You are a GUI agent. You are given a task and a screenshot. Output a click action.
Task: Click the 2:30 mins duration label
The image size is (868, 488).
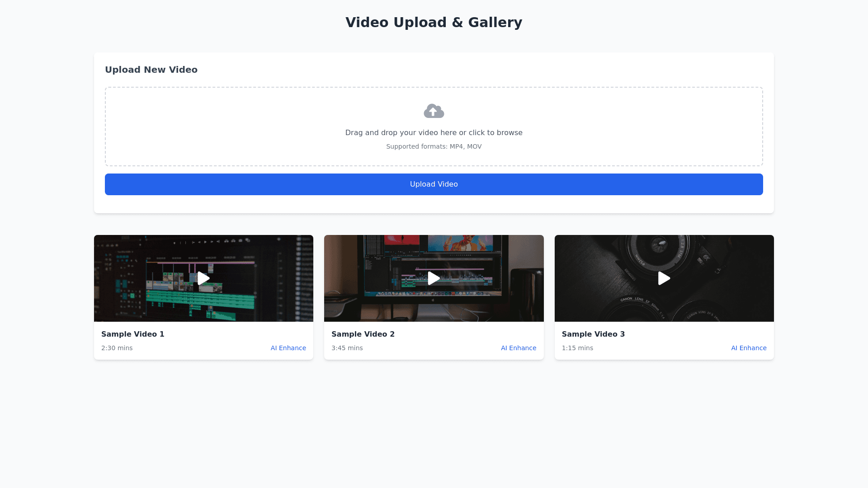coord(117,348)
